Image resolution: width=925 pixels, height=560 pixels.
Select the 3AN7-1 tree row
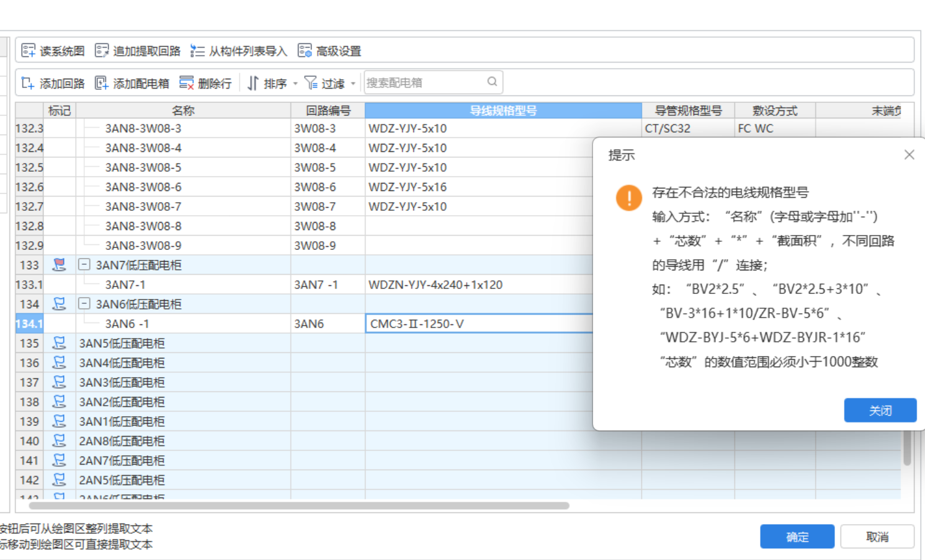[x=183, y=285]
